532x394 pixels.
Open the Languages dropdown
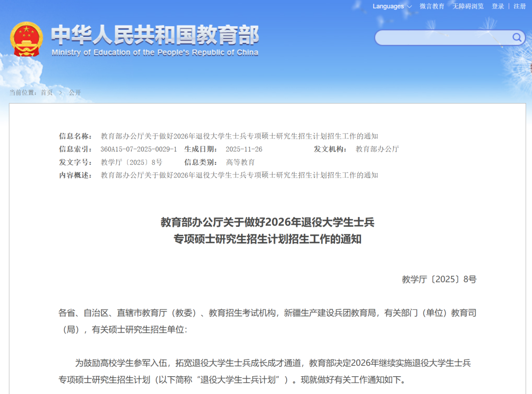[389, 6]
